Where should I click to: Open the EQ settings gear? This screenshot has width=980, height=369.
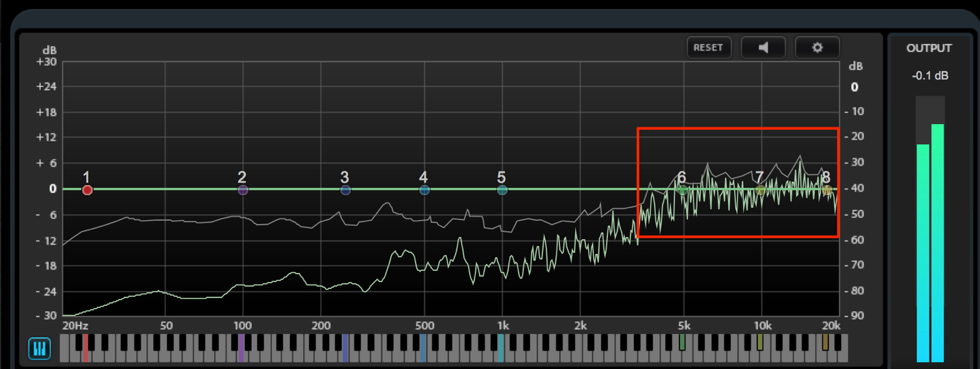tap(817, 47)
